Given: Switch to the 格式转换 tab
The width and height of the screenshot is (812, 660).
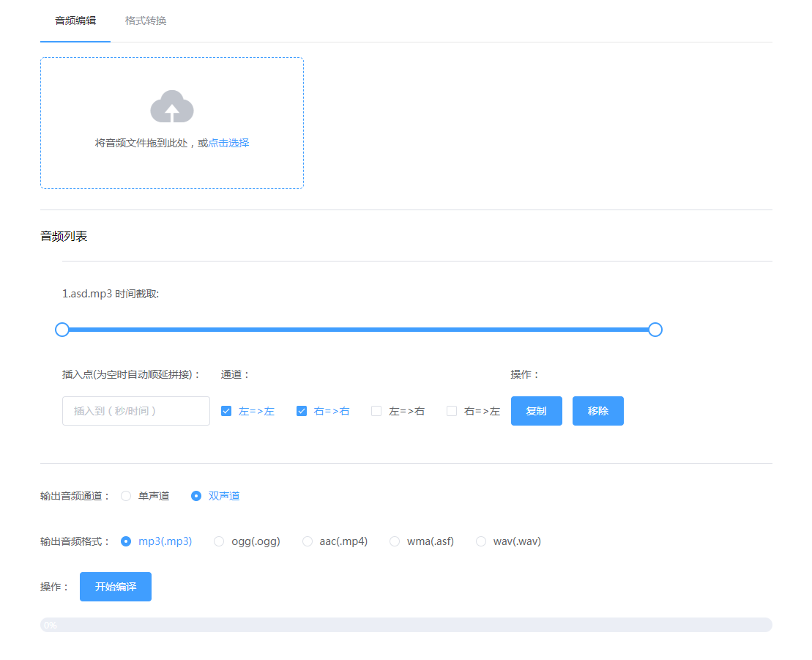Looking at the screenshot, I should click(x=145, y=21).
